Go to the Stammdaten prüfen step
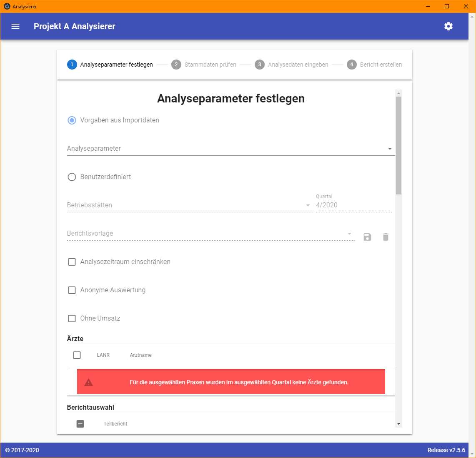 (210, 65)
